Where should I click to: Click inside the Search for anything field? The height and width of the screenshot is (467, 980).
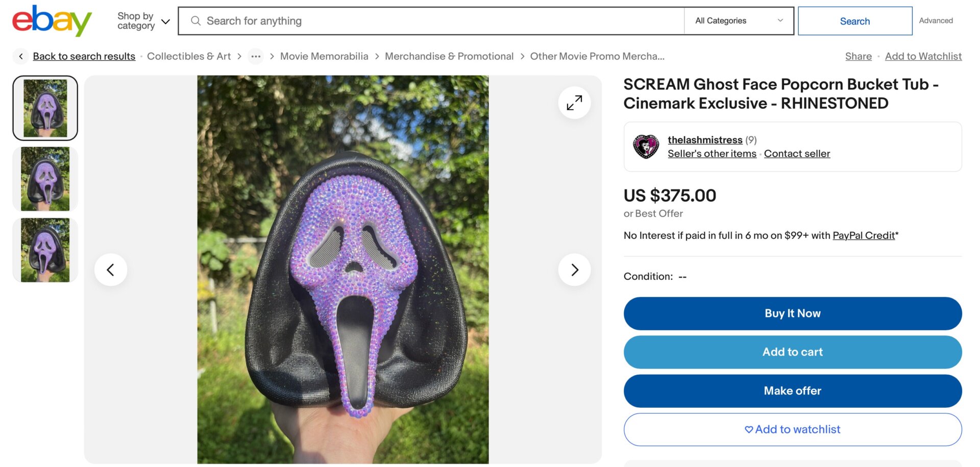pos(357,20)
